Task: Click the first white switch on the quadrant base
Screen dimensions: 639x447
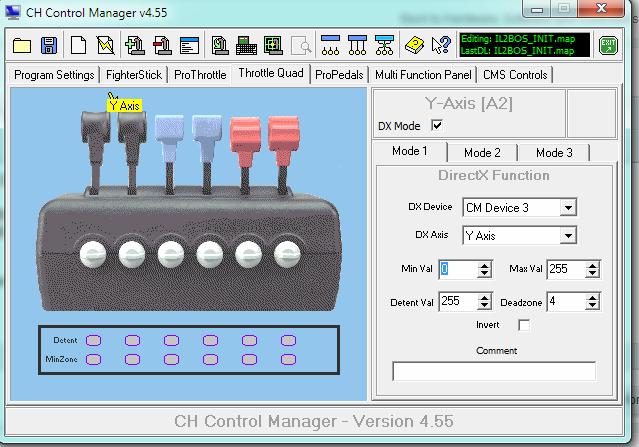Action: coord(93,254)
